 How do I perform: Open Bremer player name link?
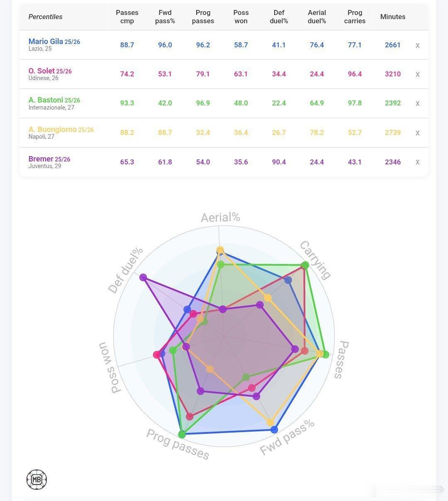[x=41, y=159]
